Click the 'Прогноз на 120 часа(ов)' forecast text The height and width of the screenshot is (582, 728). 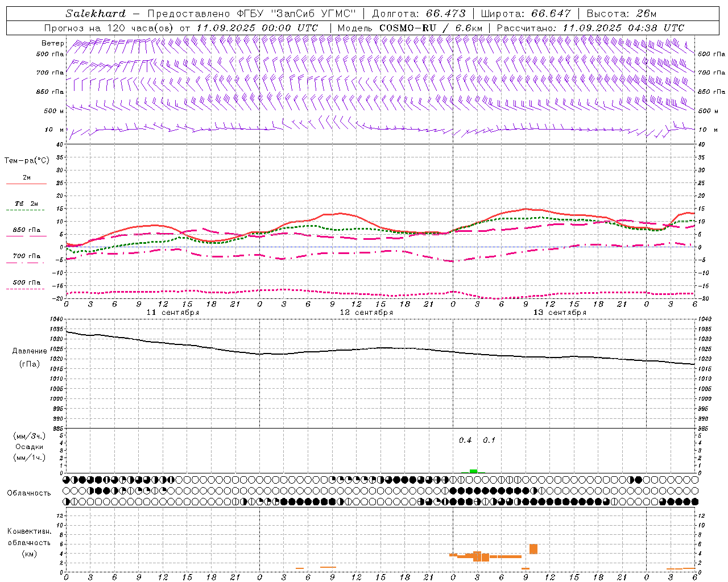(109, 28)
